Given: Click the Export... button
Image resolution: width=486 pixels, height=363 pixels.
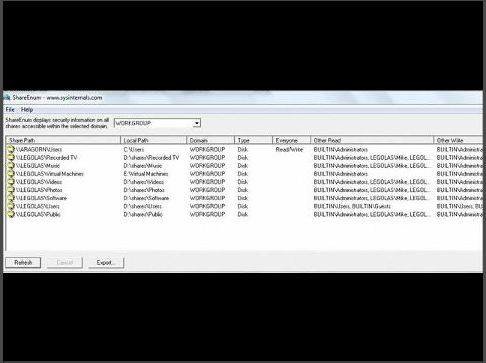Looking at the screenshot, I should click(106, 263).
